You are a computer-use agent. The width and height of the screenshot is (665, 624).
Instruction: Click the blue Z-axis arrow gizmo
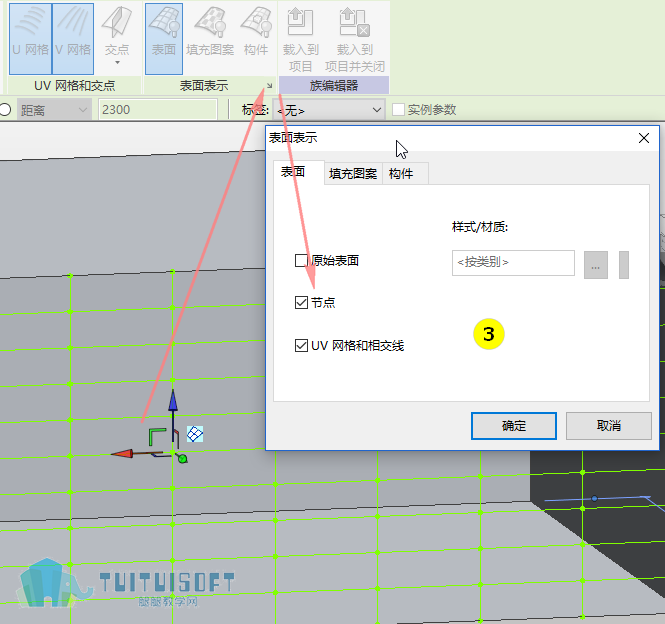pos(173,400)
